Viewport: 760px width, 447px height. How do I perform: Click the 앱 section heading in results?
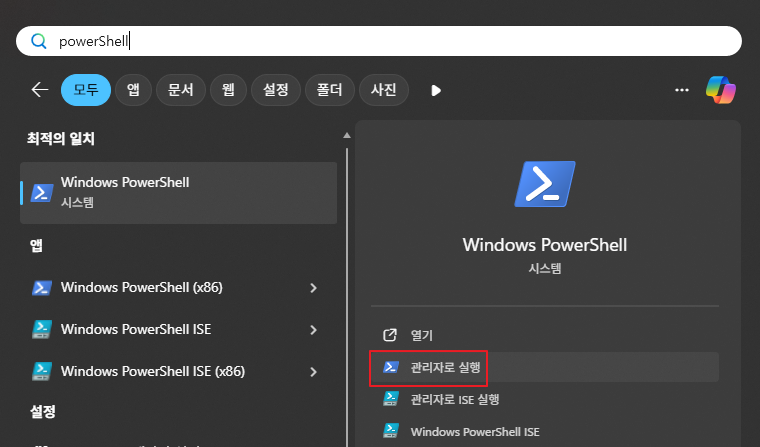pyautogui.click(x=36, y=246)
